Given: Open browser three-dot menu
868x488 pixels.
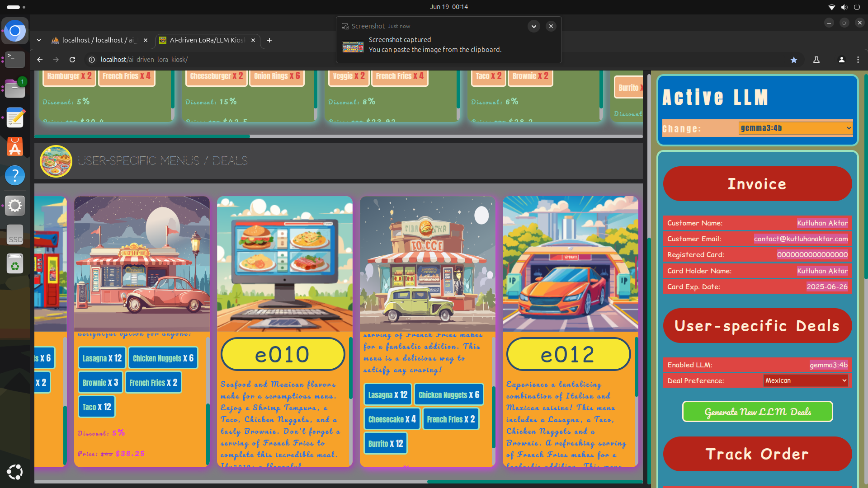Looking at the screenshot, I should click(x=858, y=60).
